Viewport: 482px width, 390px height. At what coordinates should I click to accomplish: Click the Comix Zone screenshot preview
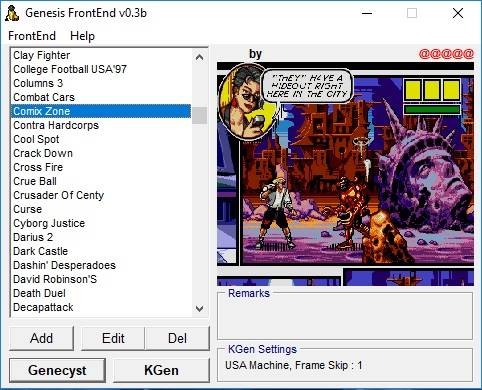[345, 174]
